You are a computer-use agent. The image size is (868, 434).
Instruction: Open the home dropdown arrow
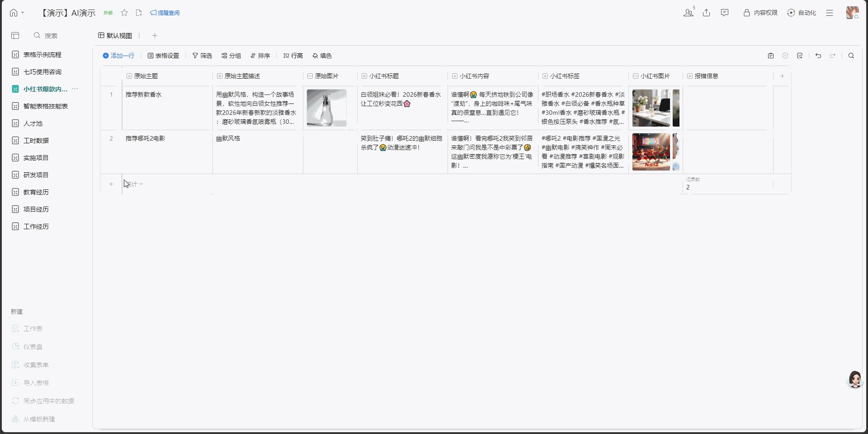pos(22,13)
